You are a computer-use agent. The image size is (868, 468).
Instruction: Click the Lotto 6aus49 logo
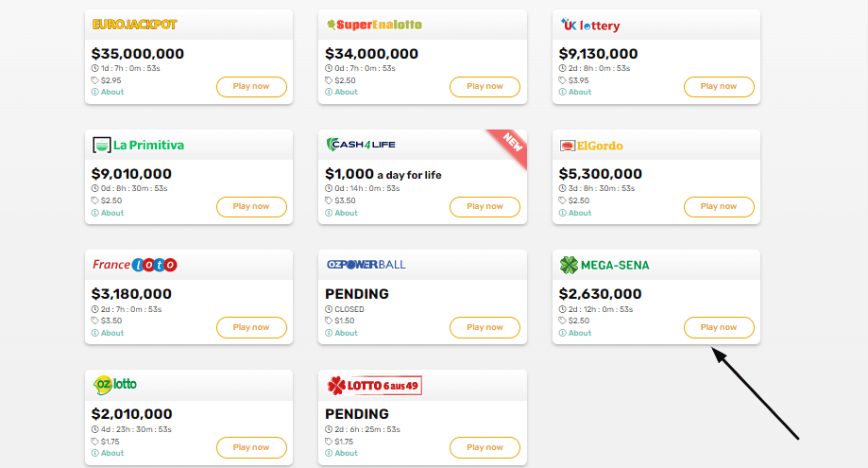(374, 386)
